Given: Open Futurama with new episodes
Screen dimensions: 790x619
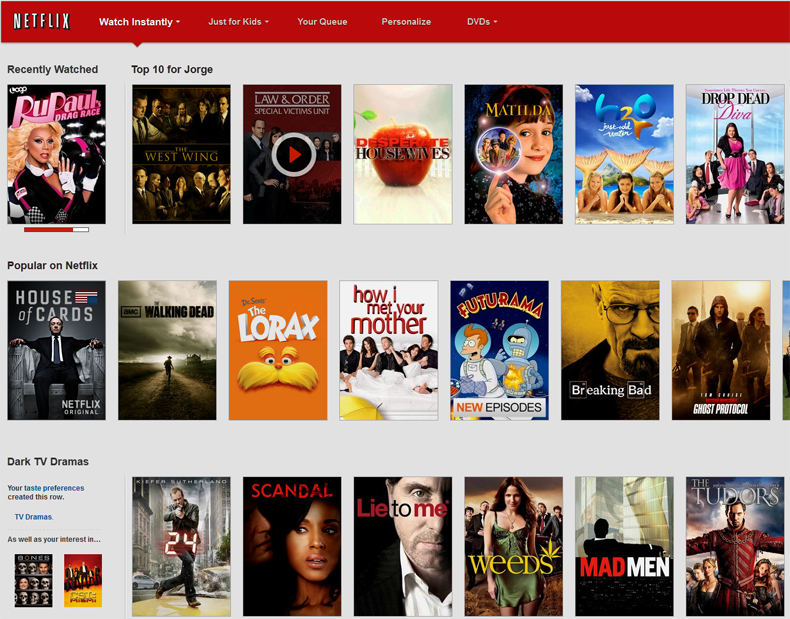Looking at the screenshot, I should pyautogui.click(x=499, y=350).
